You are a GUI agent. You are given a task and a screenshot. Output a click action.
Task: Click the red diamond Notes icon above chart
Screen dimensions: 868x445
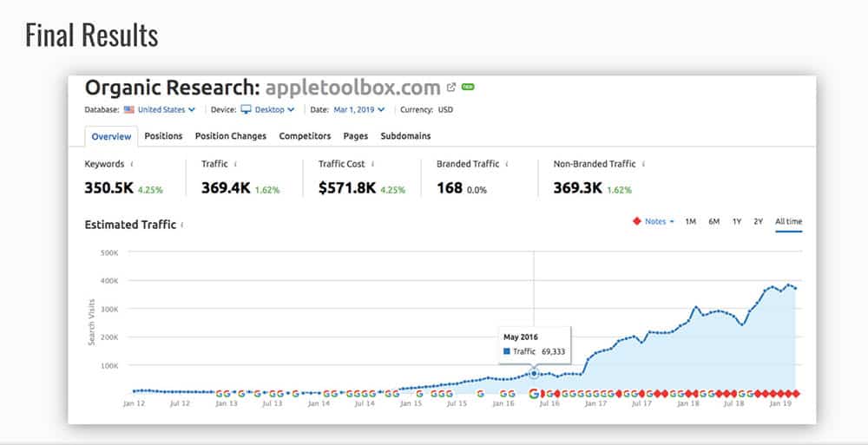coord(636,221)
